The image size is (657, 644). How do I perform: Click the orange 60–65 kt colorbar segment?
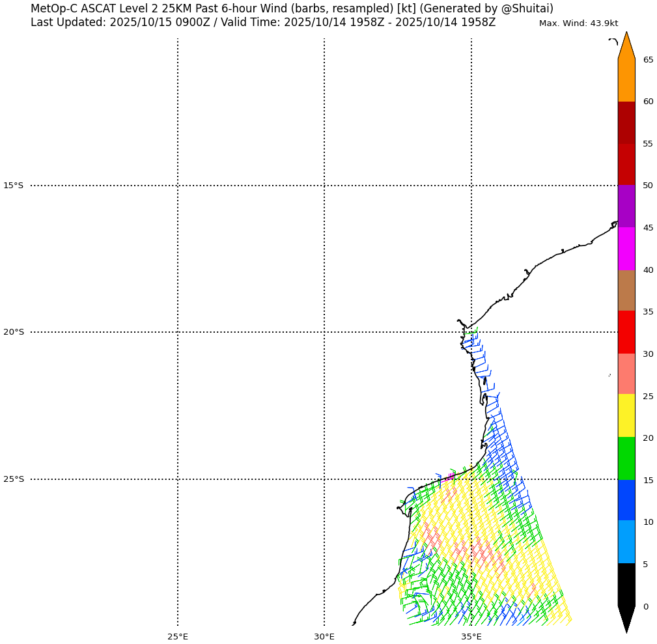[x=626, y=80]
